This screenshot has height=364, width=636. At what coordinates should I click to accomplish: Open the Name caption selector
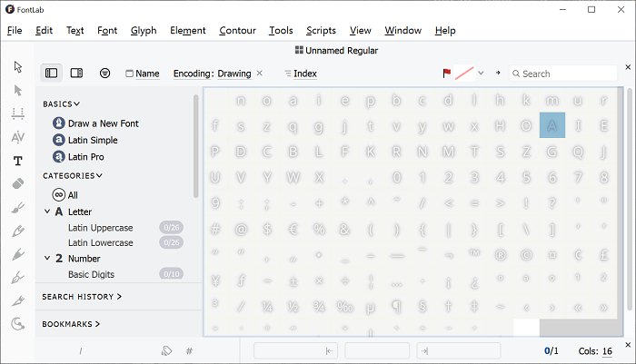pyautogui.click(x=143, y=74)
